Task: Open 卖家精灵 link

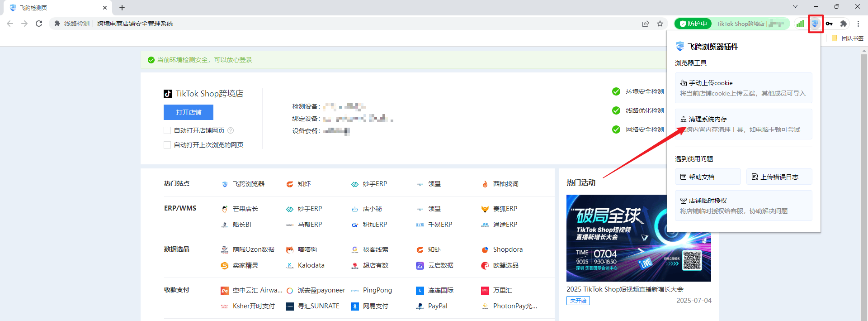Action: (x=240, y=265)
